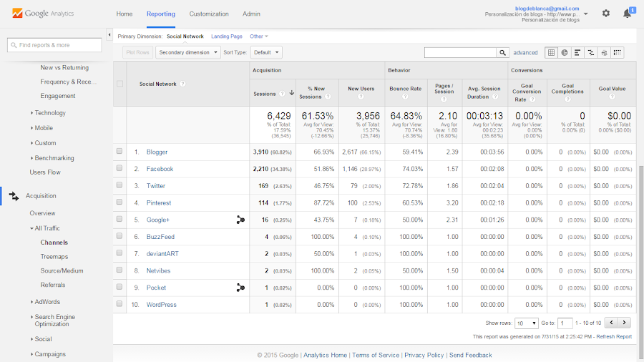This screenshot has height=362, width=644.
Task: Click the Google Analytics logo
Action: (43, 14)
